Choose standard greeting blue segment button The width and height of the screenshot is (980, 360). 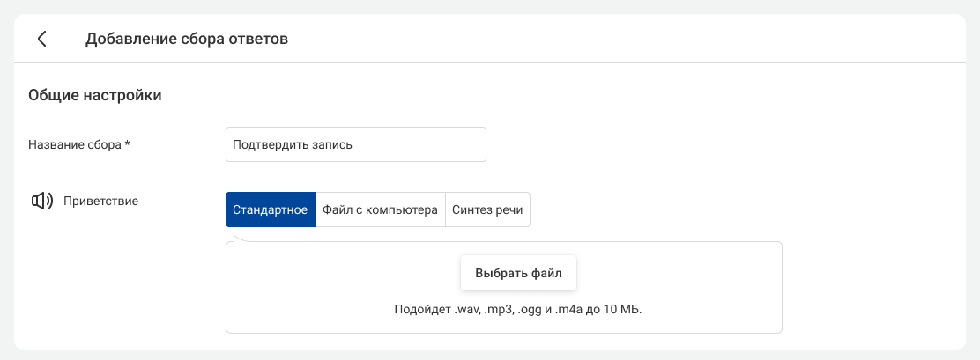pyautogui.click(x=271, y=209)
